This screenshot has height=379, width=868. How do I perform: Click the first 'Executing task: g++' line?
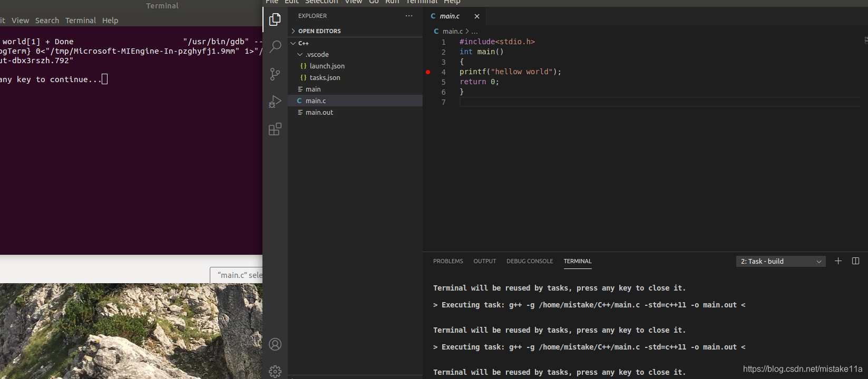coord(589,305)
